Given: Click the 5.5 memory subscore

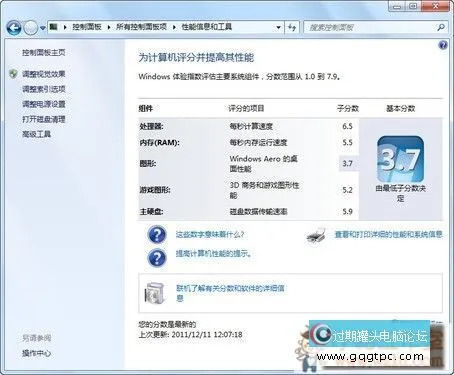Looking at the screenshot, I should click(347, 143).
